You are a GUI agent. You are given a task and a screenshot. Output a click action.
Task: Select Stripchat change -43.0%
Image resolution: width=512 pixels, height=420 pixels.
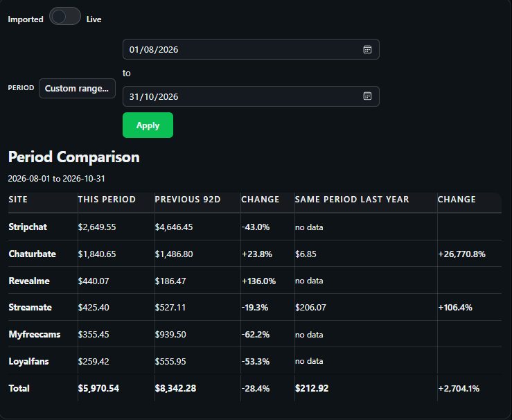click(x=256, y=227)
